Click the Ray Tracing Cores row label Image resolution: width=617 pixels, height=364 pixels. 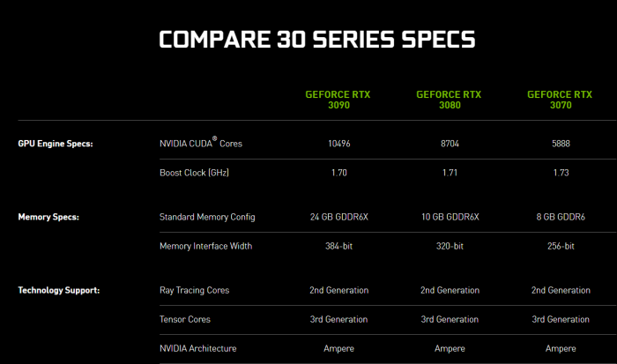pos(196,290)
